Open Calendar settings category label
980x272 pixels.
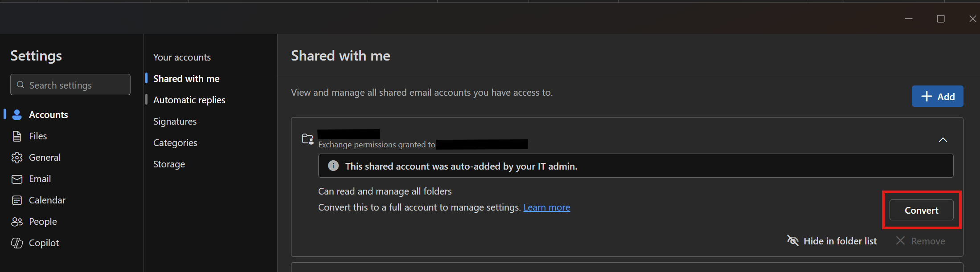(47, 200)
